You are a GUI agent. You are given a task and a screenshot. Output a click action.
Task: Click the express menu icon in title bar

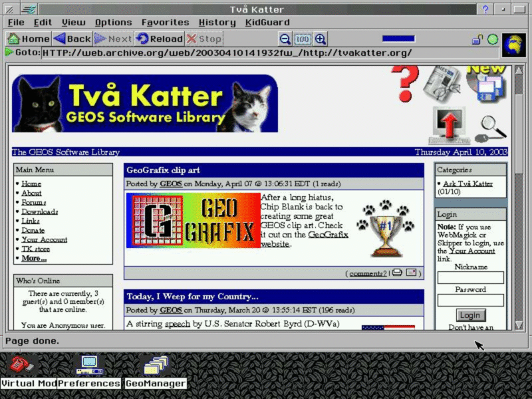[x=29, y=9]
